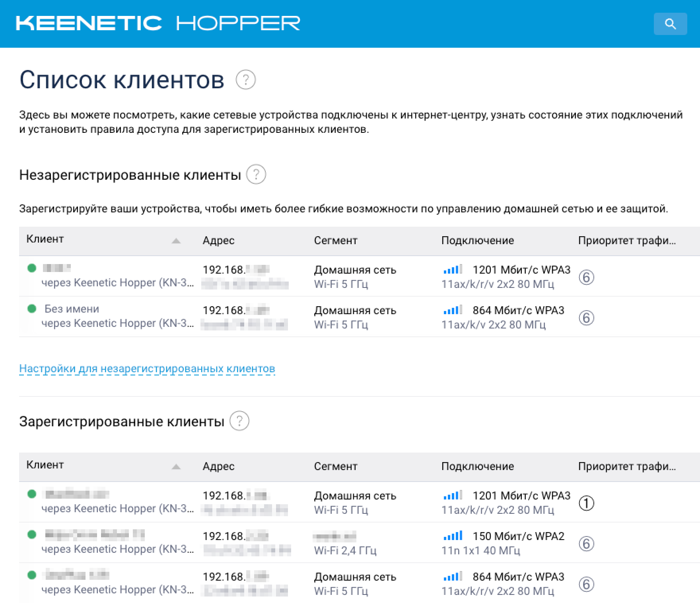Open help for Незарегистрированные клиенты section
This screenshot has width=700, height=614.
[x=256, y=175]
